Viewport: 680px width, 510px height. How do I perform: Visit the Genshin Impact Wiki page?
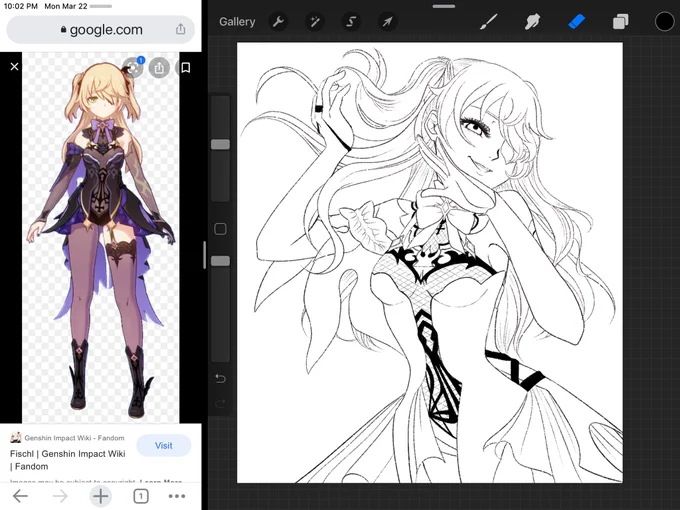click(163, 445)
